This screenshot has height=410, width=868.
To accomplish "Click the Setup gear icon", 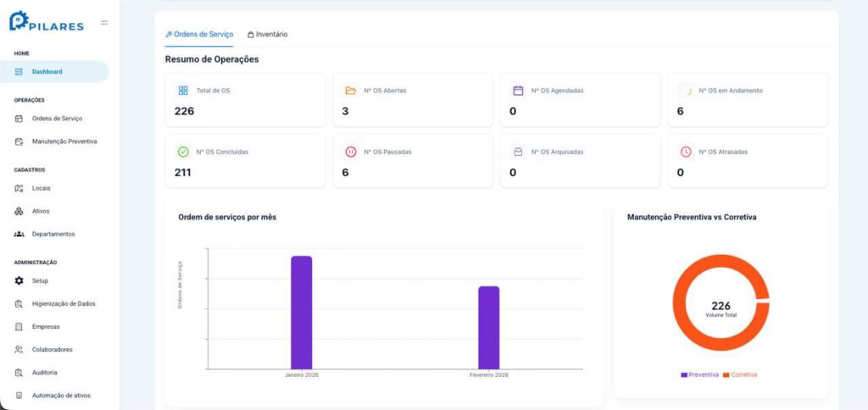I will click(x=19, y=280).
